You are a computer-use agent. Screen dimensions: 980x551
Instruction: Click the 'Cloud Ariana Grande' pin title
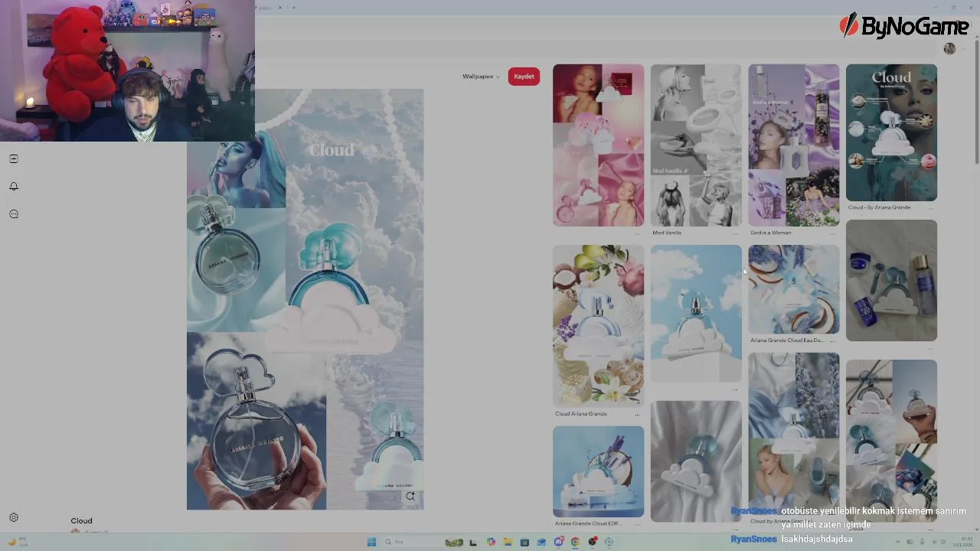point(580,414)
